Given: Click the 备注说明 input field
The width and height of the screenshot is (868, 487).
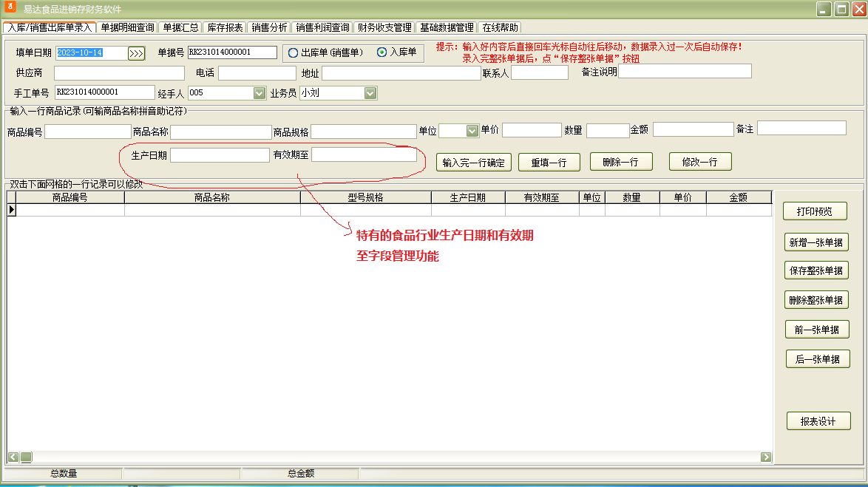Looking at the screenshot, I should click(x=685, y=71).
